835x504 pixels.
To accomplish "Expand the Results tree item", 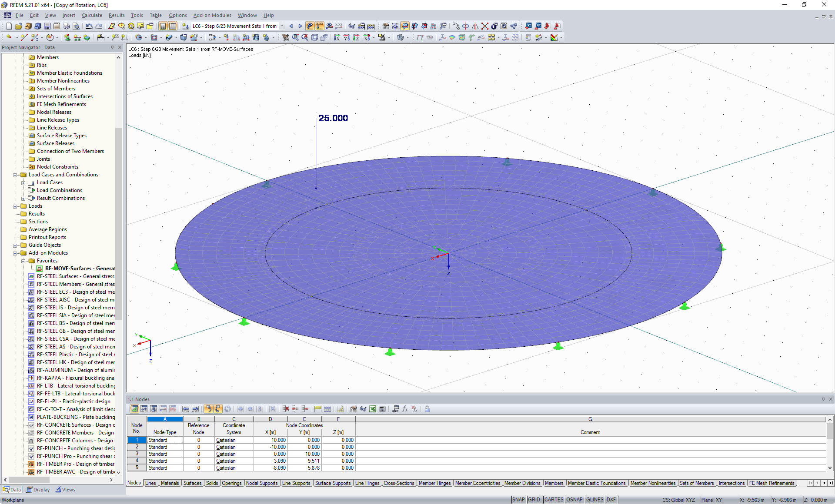I will 14,213.
